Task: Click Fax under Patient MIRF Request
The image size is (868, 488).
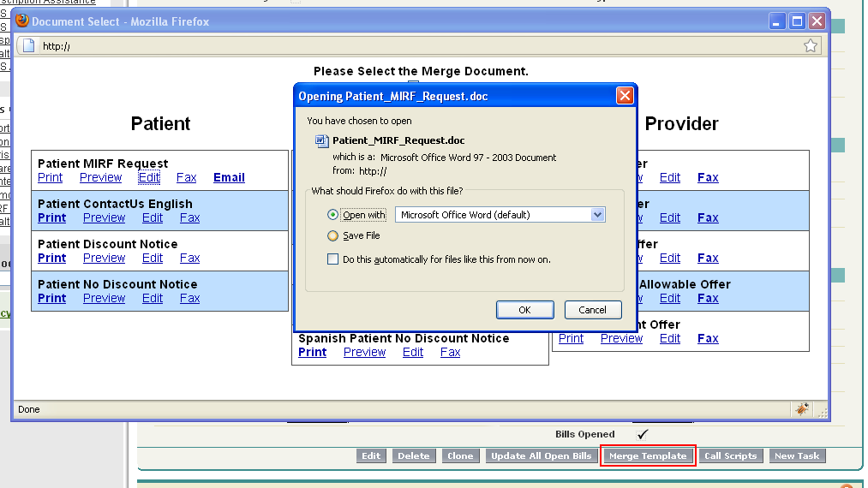Action: click(186, 177)
